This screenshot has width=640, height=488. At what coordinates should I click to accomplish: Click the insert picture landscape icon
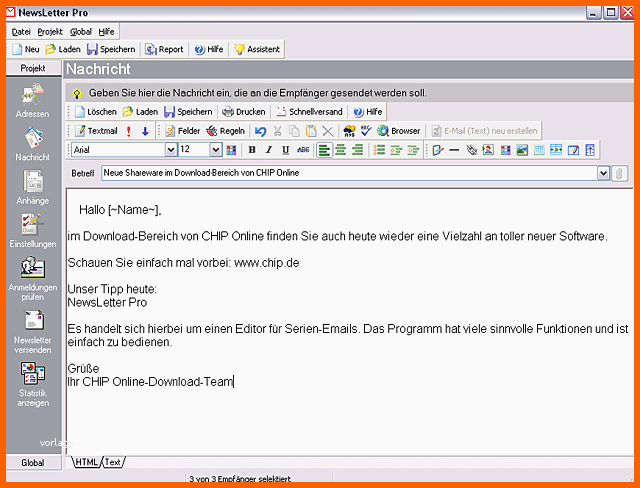pos(522,150)
